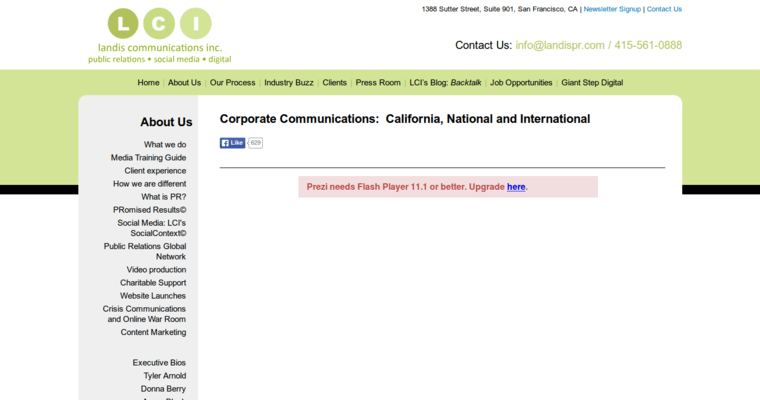Open the Newsletter Signup link
The width and height of the screenshot is (760, 400).
coord(612,9)
